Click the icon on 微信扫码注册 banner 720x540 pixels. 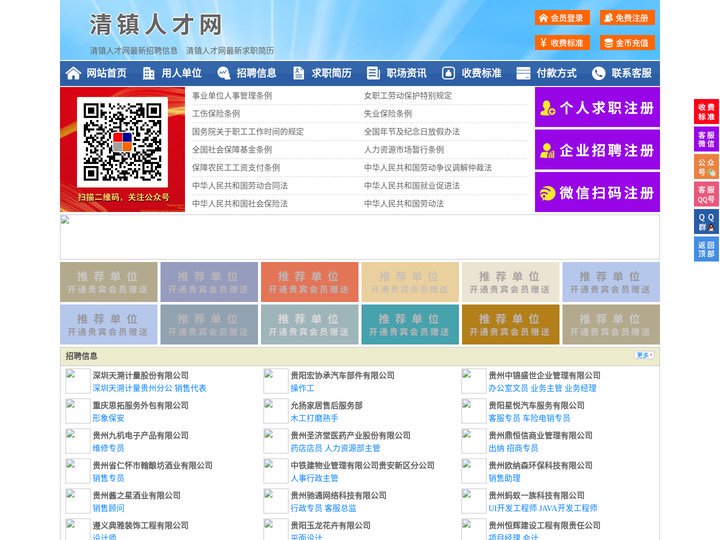click(x=547, y=193)
